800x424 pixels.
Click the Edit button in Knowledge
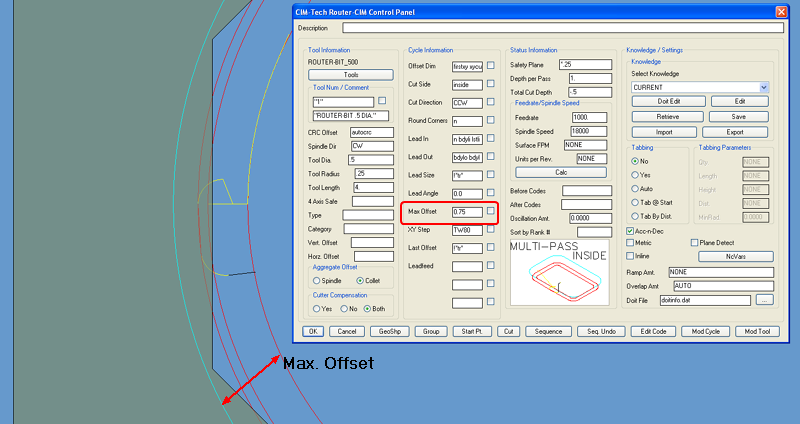(x=740, y=102)
